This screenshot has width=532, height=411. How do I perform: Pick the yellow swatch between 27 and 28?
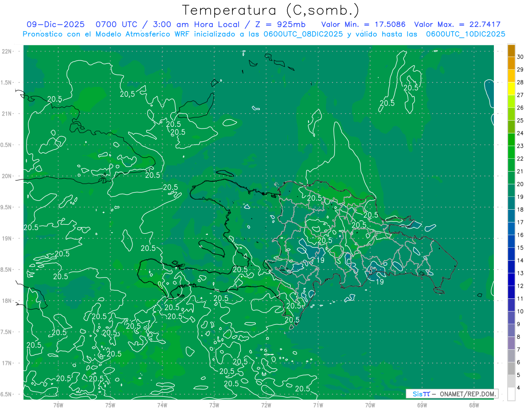click(511, 89)
